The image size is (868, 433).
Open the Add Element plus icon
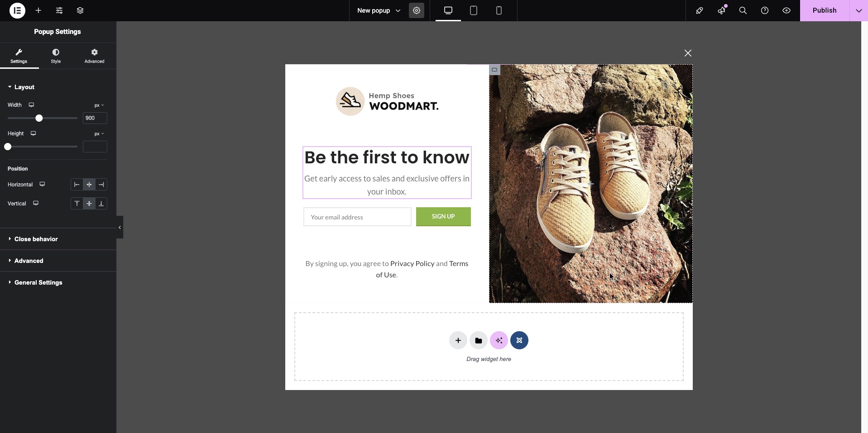(x=38, y=10)
